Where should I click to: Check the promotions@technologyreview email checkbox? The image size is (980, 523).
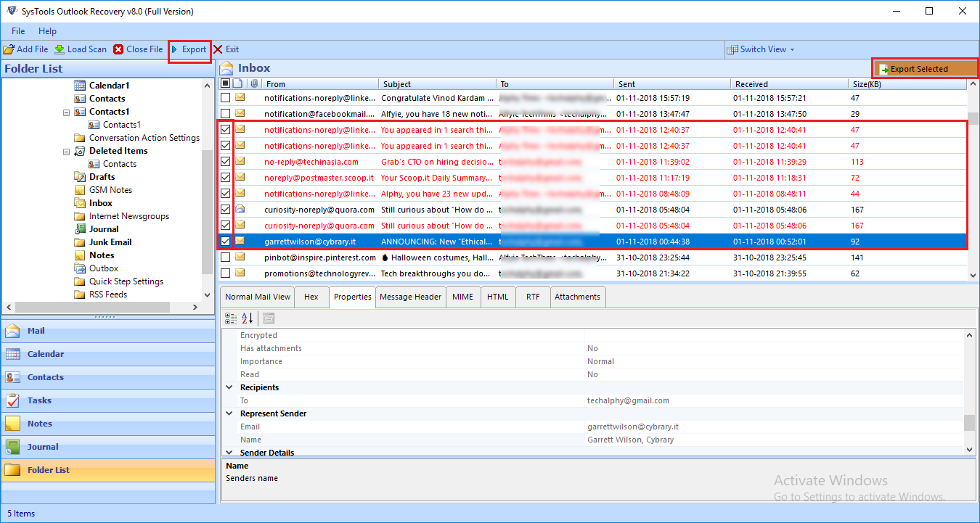coord(226,273)
